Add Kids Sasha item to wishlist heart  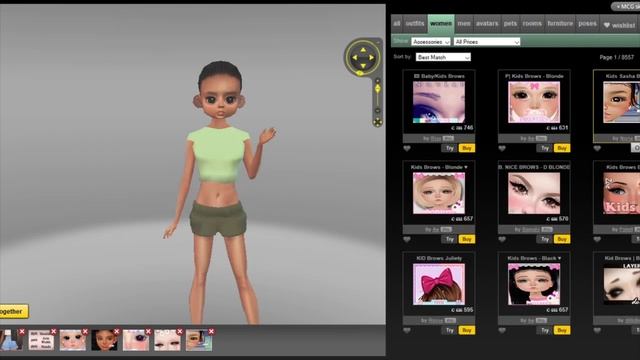597,149
